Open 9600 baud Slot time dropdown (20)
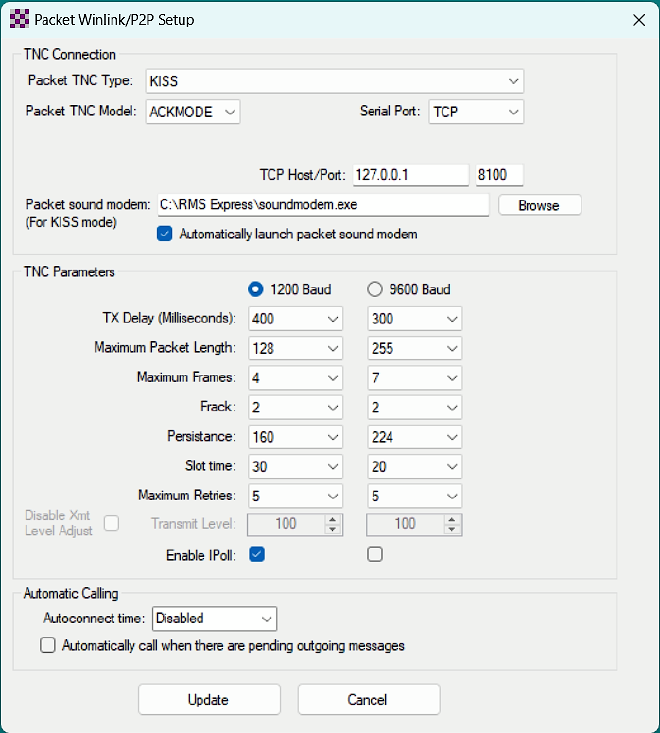 [x=415, y=467]
